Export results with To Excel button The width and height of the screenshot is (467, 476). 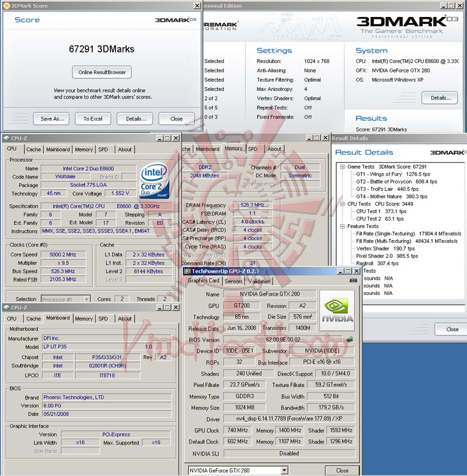click(93, 119)
